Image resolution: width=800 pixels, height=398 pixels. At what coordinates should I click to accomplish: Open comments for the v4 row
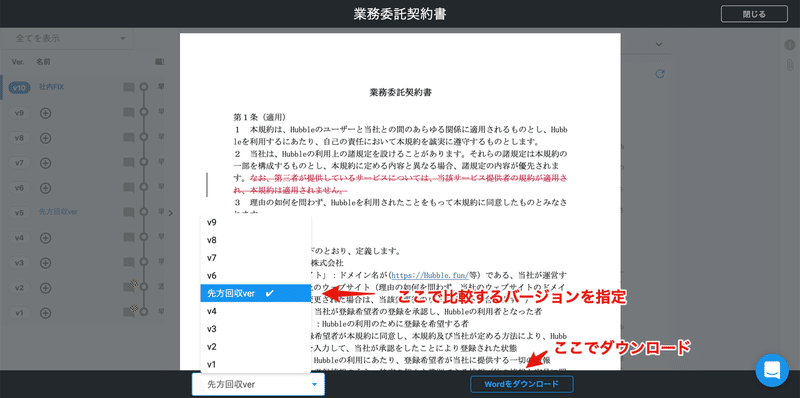129,238
